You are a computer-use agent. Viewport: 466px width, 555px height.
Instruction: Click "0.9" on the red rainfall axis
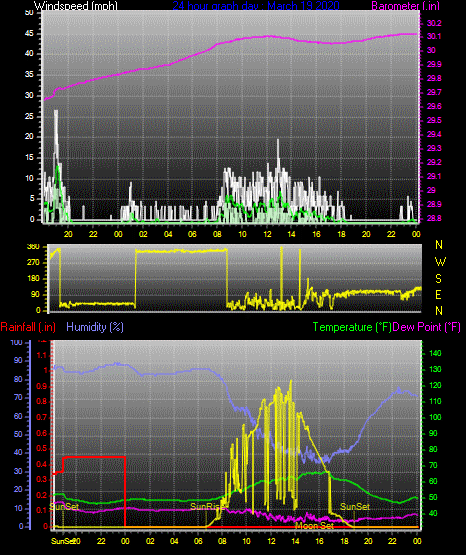(x=42, y=386)
